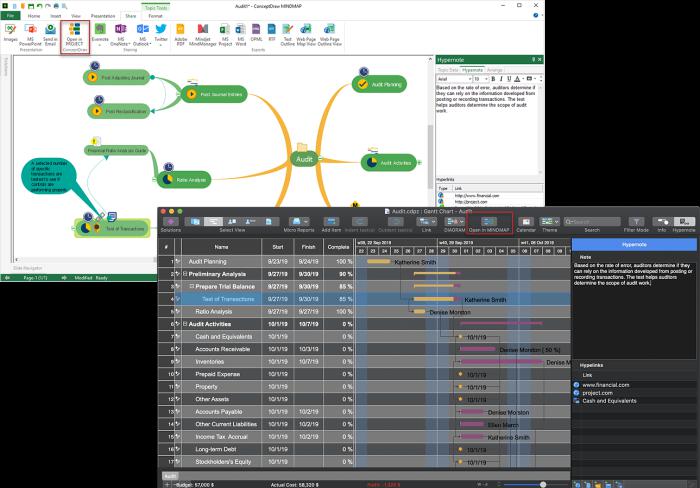The image size is (700, 488).
Task: Open Cash and Equivalents link in Gantt Hypernote
Action: tap(609, 401)
